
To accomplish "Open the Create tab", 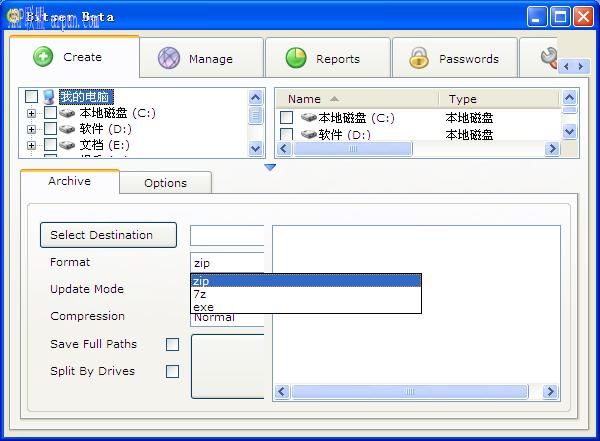I will click(x=75, y=57).
